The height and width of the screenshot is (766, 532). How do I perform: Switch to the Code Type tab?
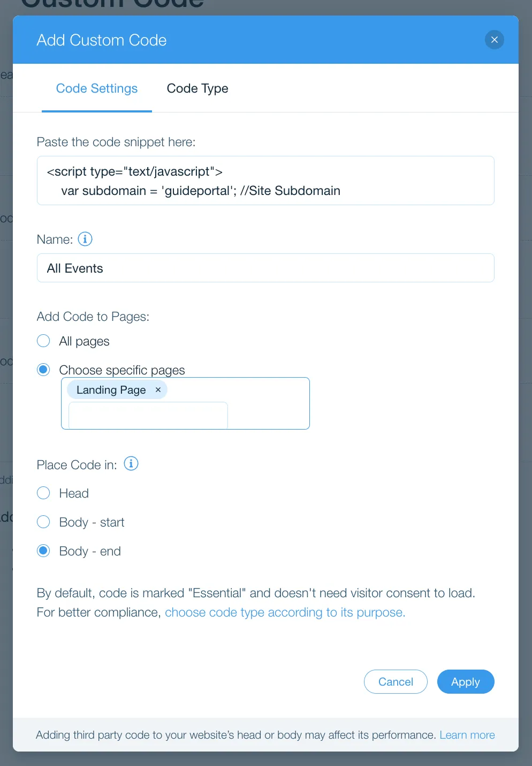click(x=197, y=88)
